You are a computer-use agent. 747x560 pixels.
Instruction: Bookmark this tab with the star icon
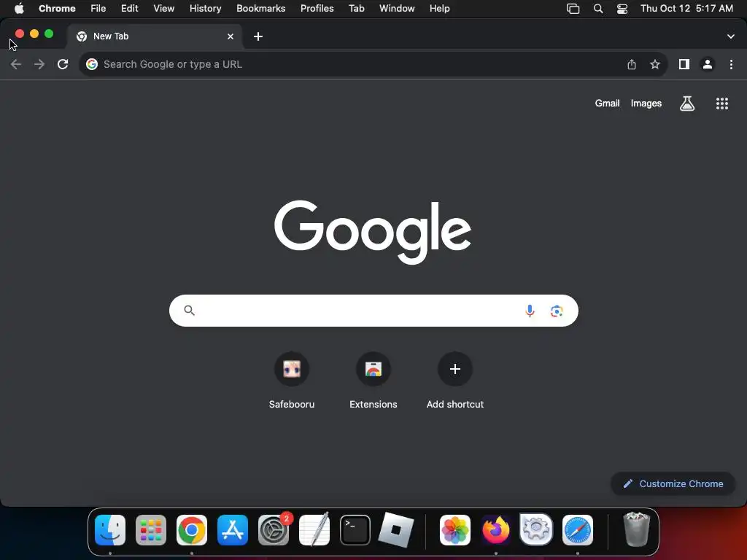(x=655, y=64)
